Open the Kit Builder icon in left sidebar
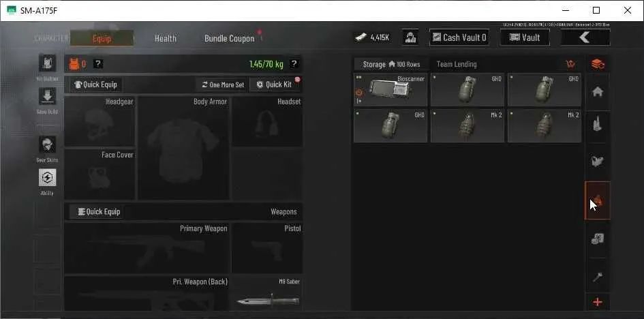The width and height of the screenshot is (644, 319). click(x=47, y=63)
